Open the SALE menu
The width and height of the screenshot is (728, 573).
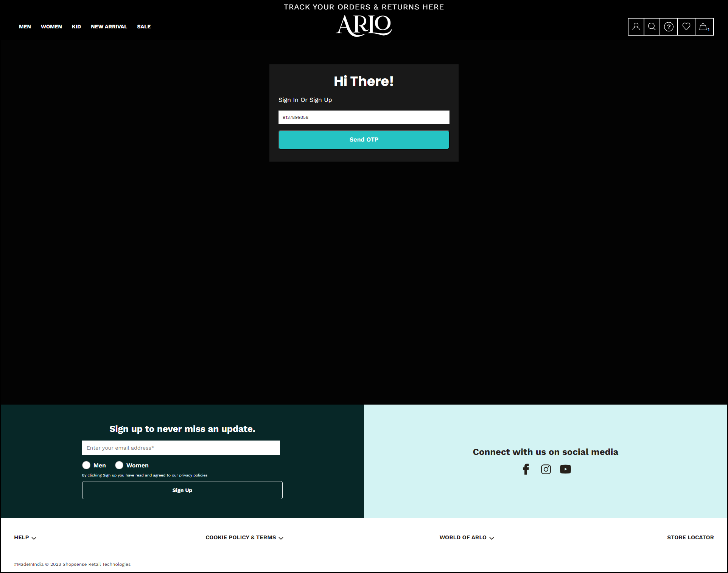point(144,26)
